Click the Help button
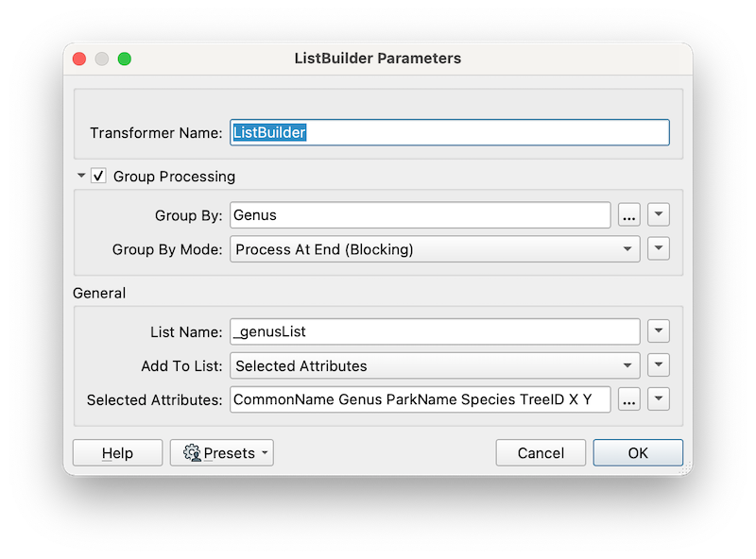This screenshot has width=756, height=559. 117,452
